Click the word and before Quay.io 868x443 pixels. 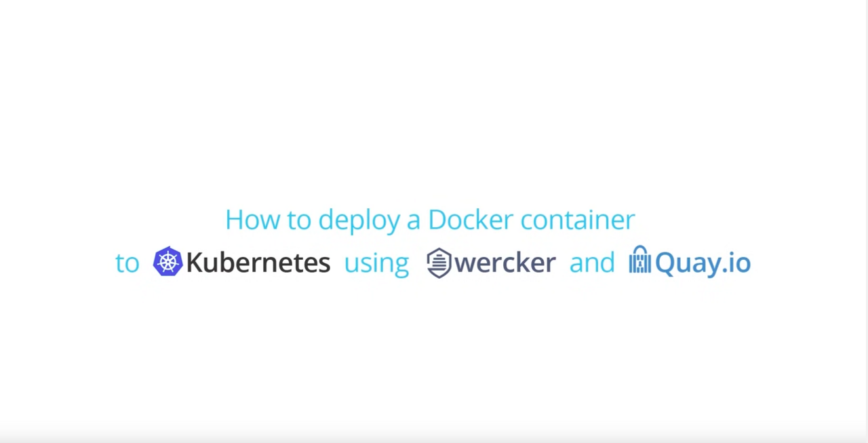[x=592, y=263]
